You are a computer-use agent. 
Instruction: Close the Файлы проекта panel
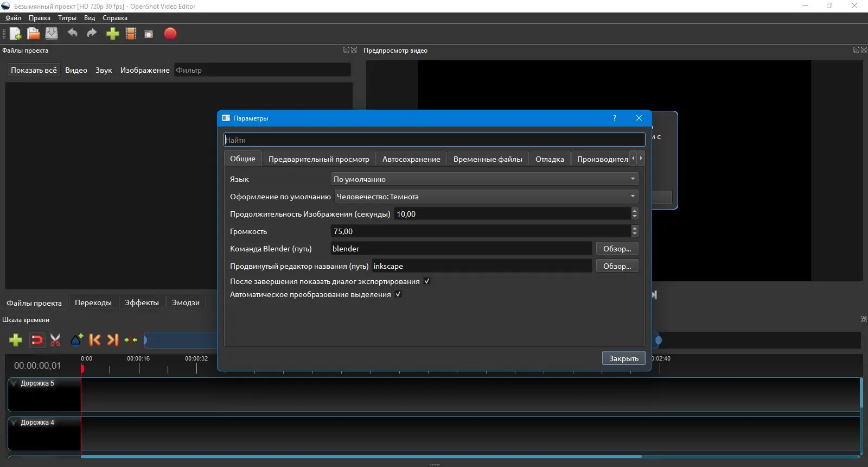354,50
